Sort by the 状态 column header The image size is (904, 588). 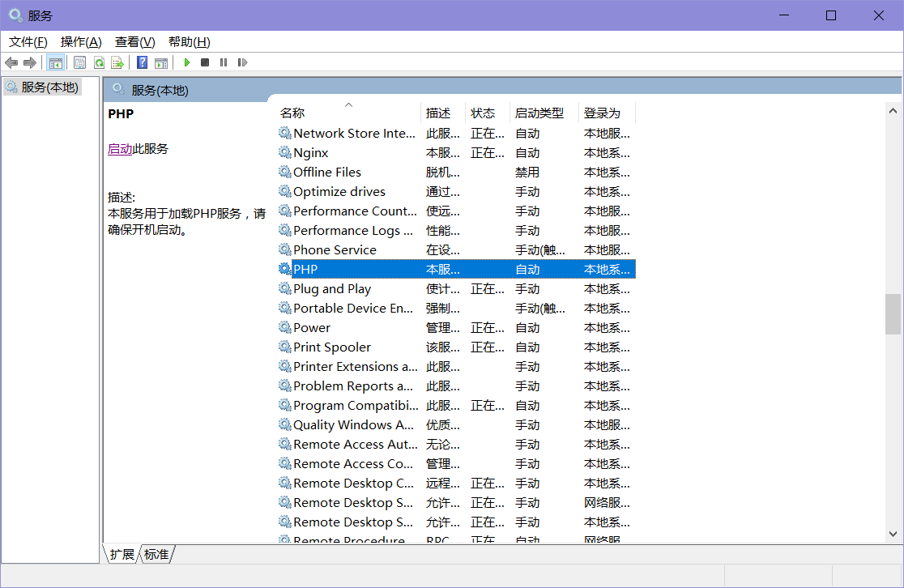pos(487,113)
